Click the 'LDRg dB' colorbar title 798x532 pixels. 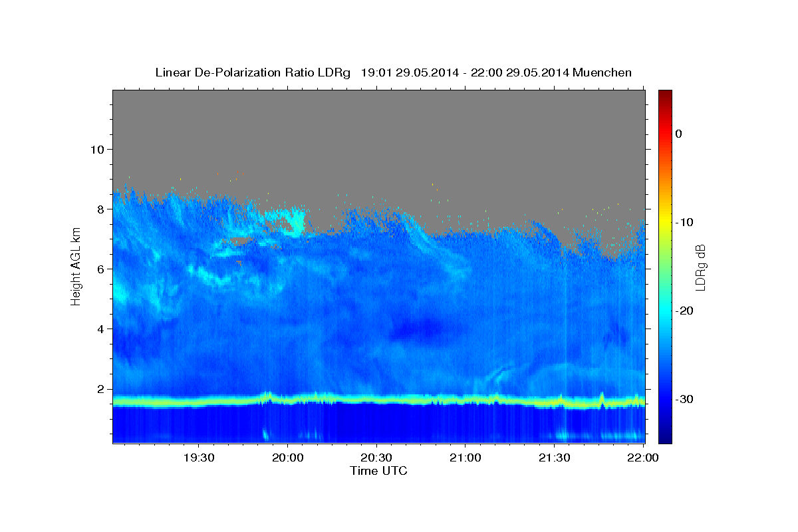click(x=700, y=267)
